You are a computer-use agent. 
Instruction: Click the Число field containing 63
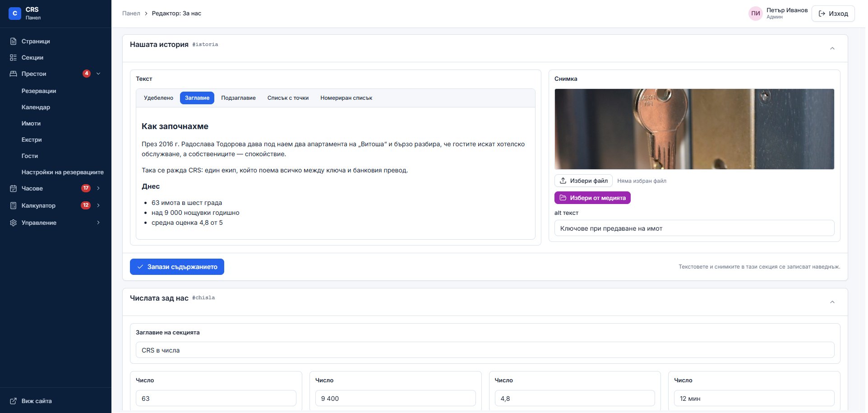(216, 398)
